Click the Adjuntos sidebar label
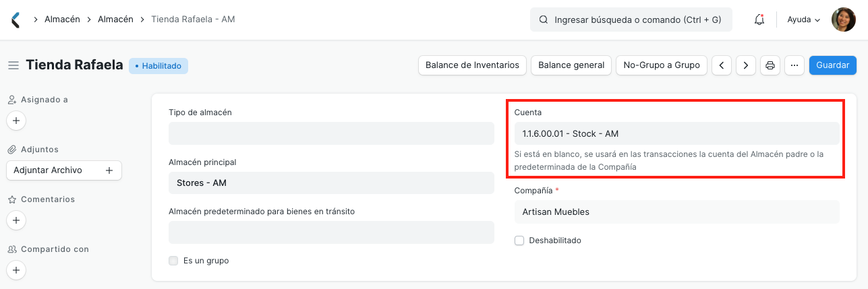Viewport: 868px width, 289px height. point(40,150)
